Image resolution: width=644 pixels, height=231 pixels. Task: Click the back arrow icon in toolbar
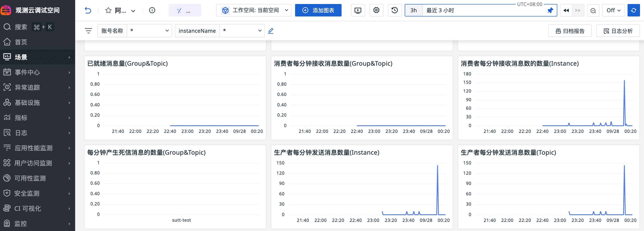point(88,10)
